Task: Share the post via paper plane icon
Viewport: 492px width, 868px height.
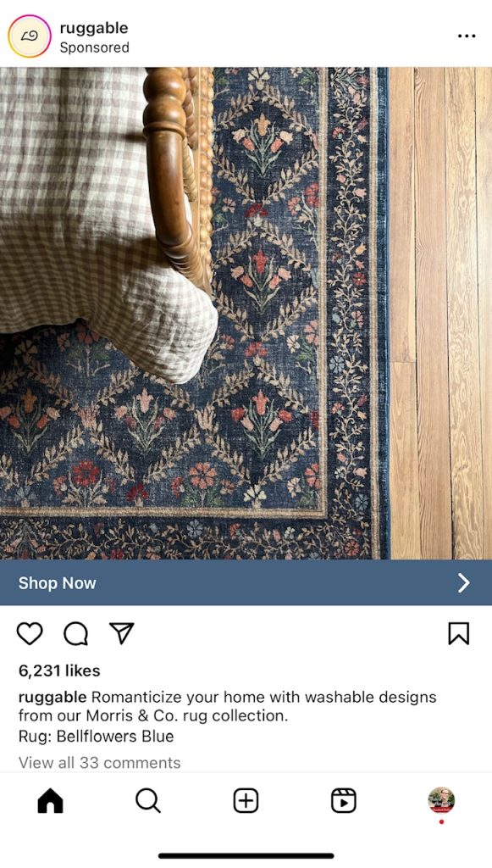Action: [x=122, y=633]
